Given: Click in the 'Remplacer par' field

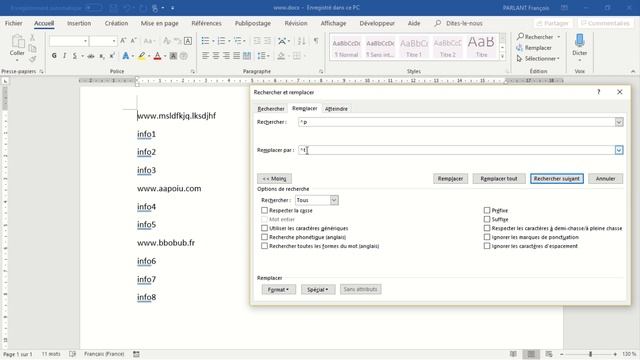Looking at the screenshot, I should [x=456, y=150].
